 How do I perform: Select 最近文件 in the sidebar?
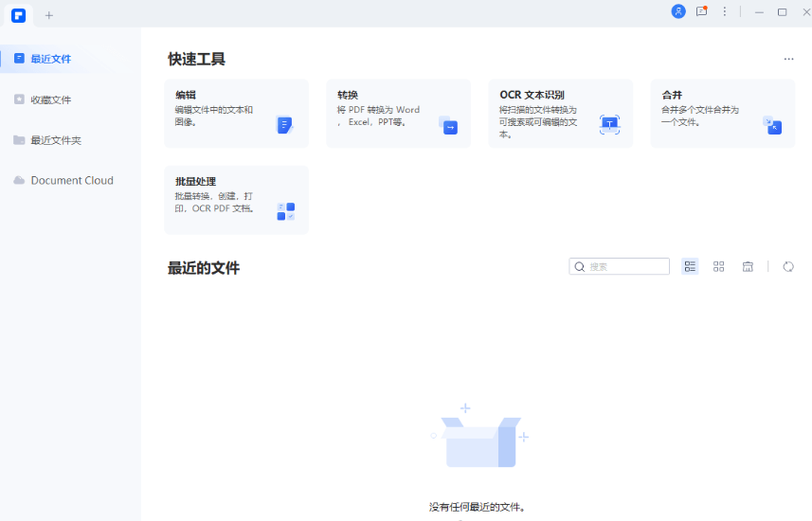[70, 59]
